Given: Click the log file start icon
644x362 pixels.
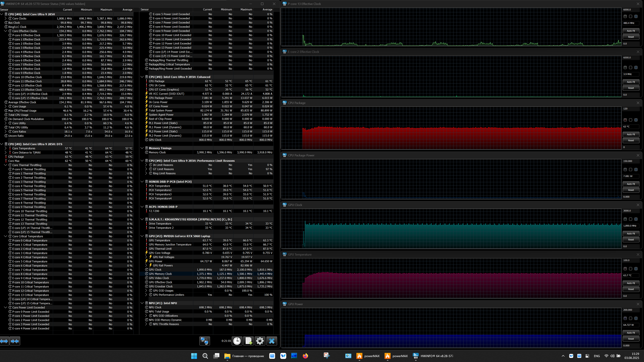Looking at the screenshot, I should [249, 341].
